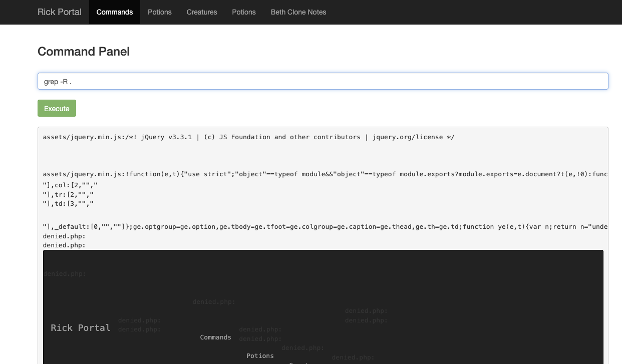Click the Command Panel heading
The image size is (622, 364).
point(83,51)
